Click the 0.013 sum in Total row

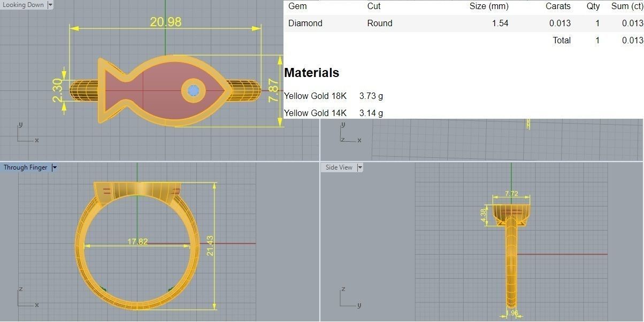pyautogui.click(x=632, y=40)
